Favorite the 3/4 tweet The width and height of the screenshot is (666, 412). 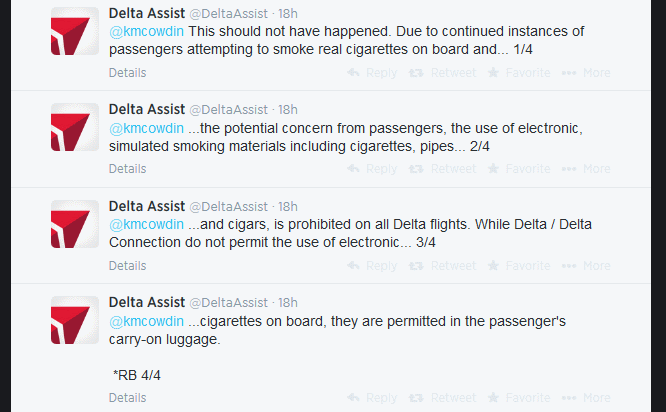click(518, 266)
